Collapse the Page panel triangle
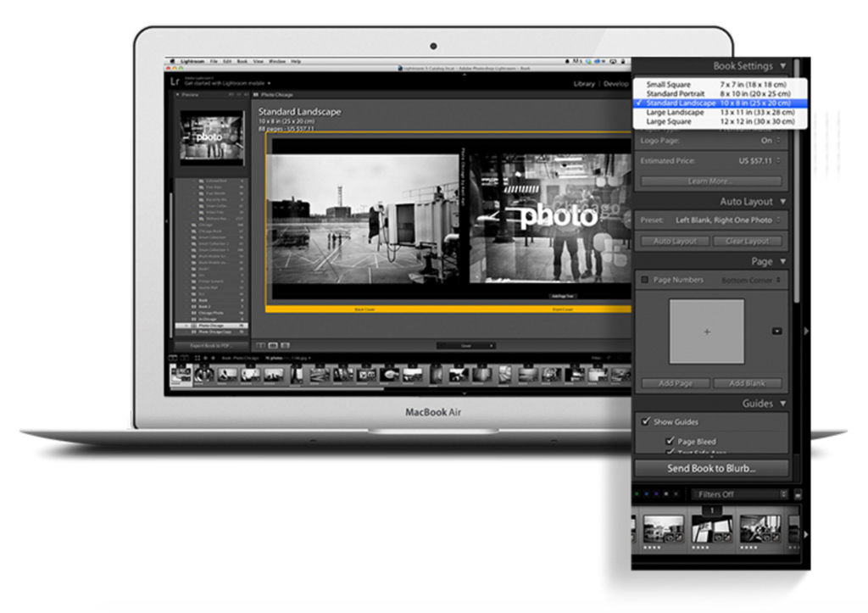868x613 pixels. pos(782,261)
